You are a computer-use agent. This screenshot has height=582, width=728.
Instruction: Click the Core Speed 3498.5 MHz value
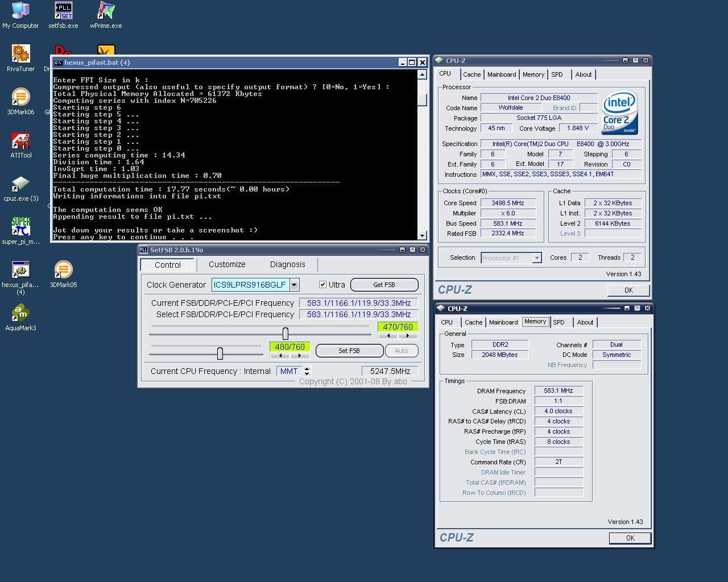point(508,203)
